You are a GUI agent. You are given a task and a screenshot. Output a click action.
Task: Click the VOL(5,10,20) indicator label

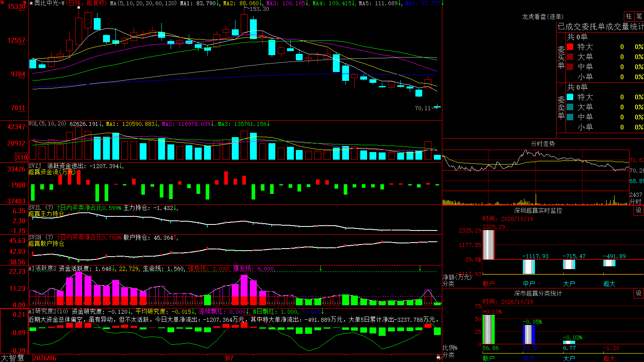point(47,124)
